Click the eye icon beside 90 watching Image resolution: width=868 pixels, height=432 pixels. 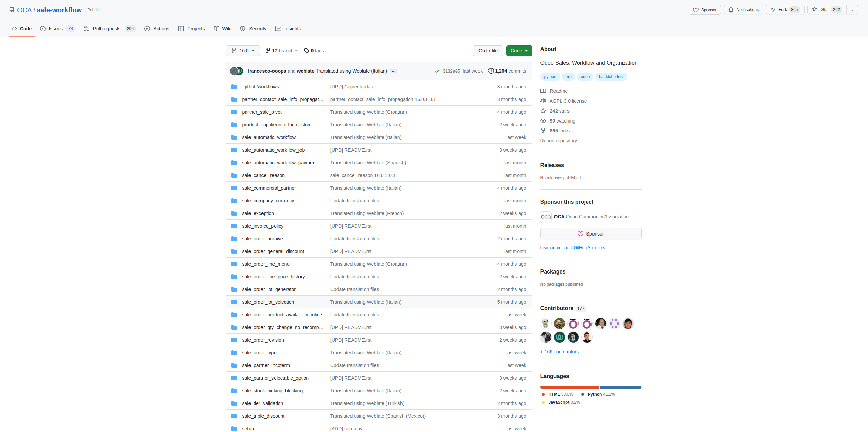(543, 121)
